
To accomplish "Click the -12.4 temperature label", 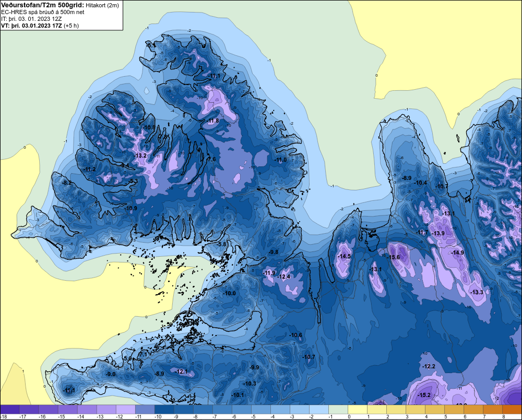I will [x=284, y=277].
